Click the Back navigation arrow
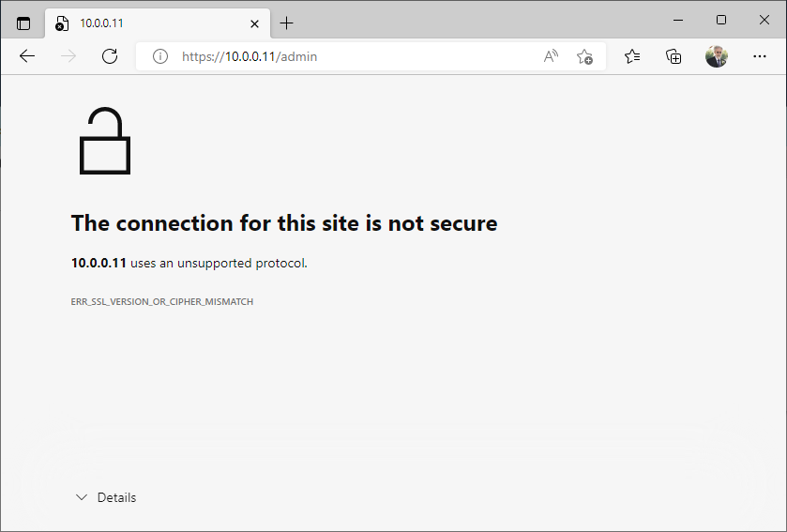This screenshot has height=532, width=787. click(27, 56)
